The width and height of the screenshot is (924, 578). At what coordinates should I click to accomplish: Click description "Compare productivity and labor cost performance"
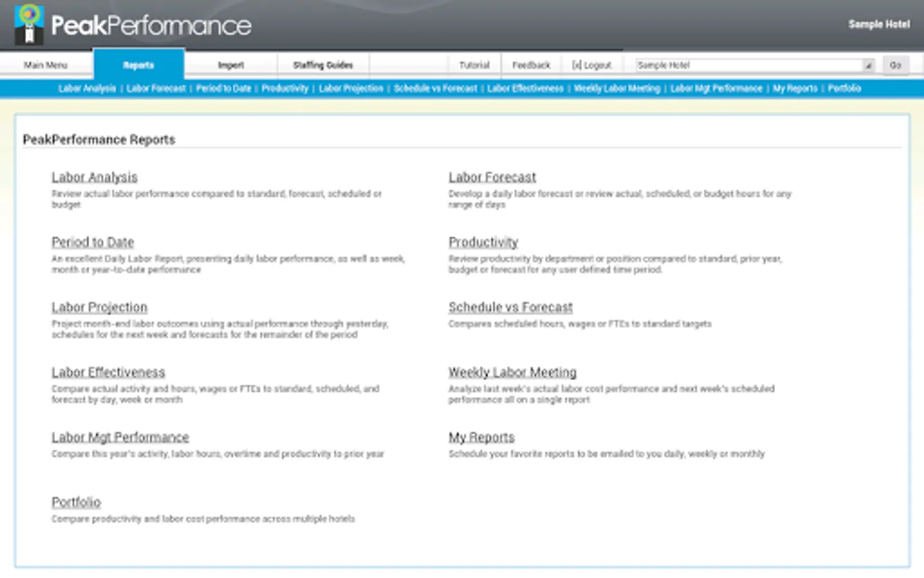click(203, 519)
